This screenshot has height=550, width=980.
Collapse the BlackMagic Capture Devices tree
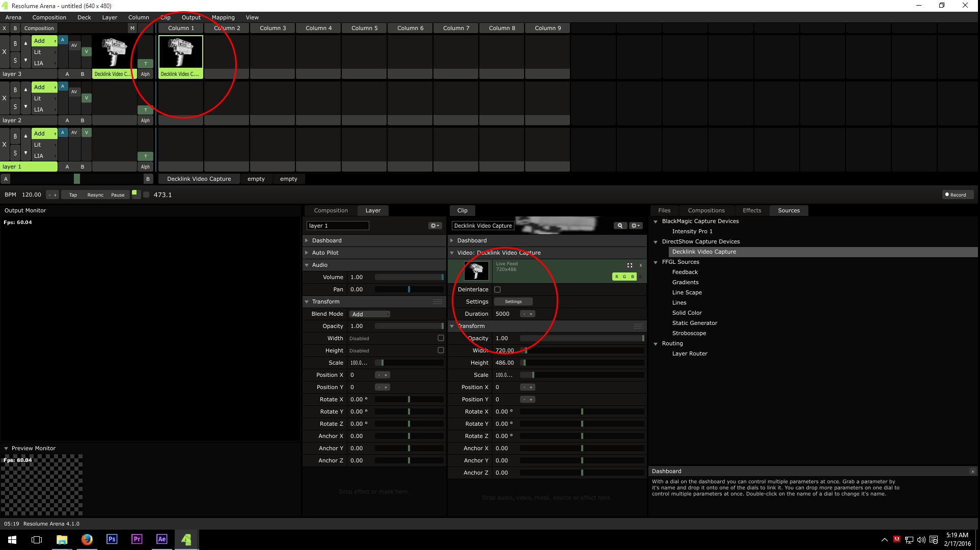point(656,222)
